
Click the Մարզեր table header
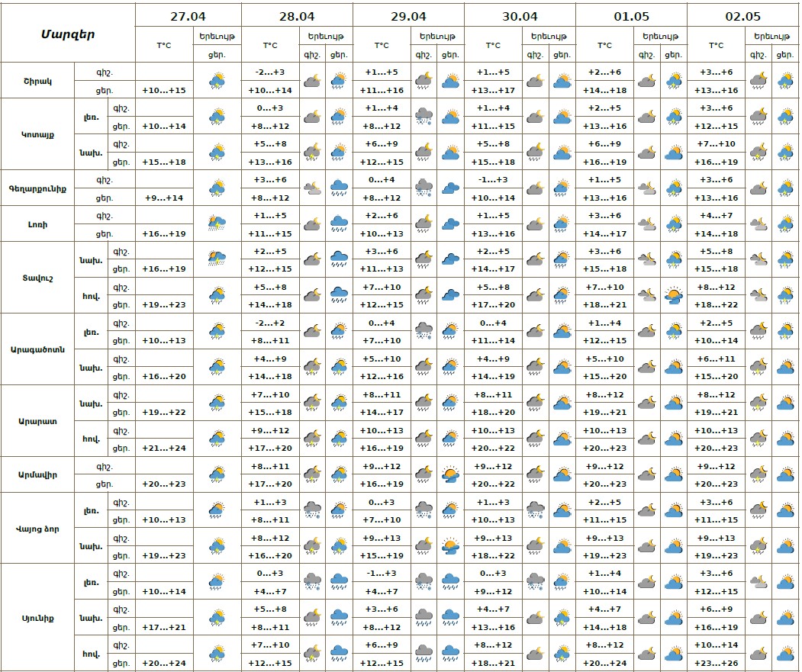tap(68, 34)
